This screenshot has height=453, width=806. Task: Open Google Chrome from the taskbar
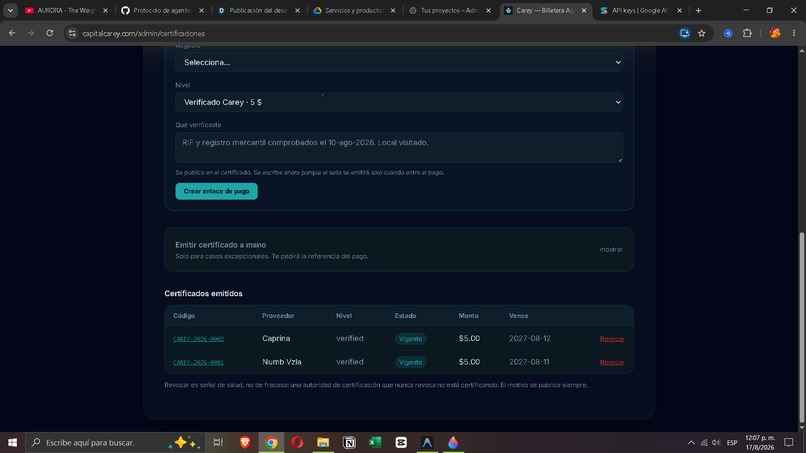click(x=271, y=442)
